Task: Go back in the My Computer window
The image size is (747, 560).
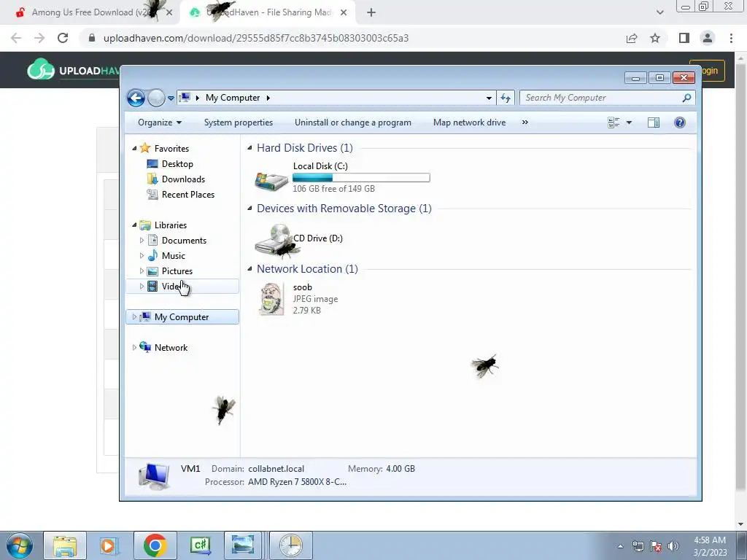Action: tap(136, 98)
